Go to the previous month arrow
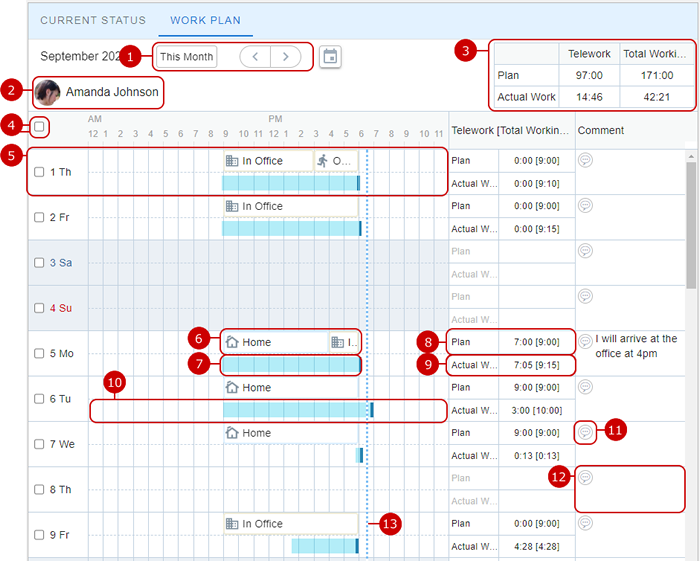This screenshot has width=700, height=561. point(255,57)
